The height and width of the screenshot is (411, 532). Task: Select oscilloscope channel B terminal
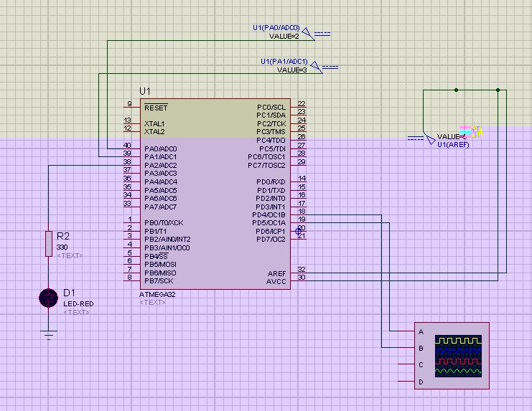pyautogui.click(x=421, y=348)
